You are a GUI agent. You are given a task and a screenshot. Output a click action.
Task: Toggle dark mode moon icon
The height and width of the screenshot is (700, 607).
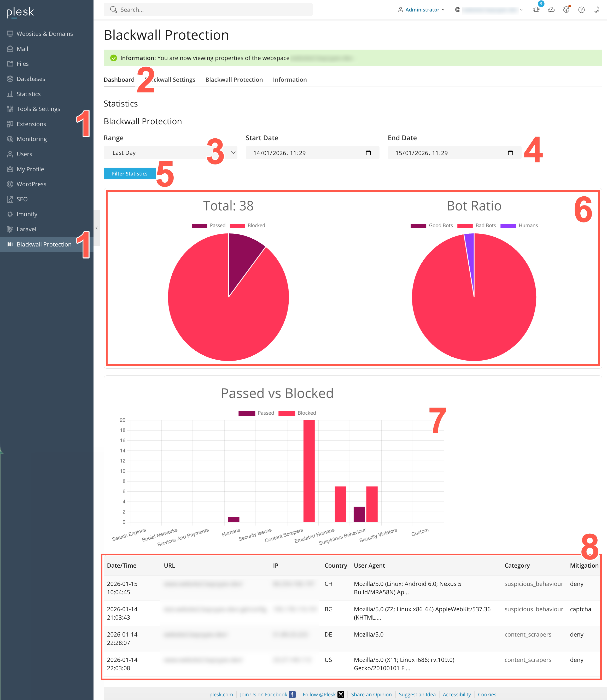596,9
